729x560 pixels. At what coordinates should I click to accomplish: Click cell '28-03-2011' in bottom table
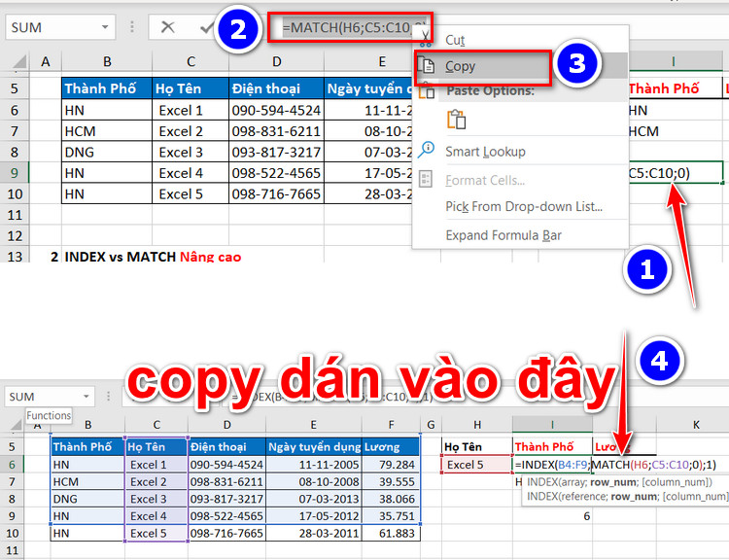tap(314, 533)
